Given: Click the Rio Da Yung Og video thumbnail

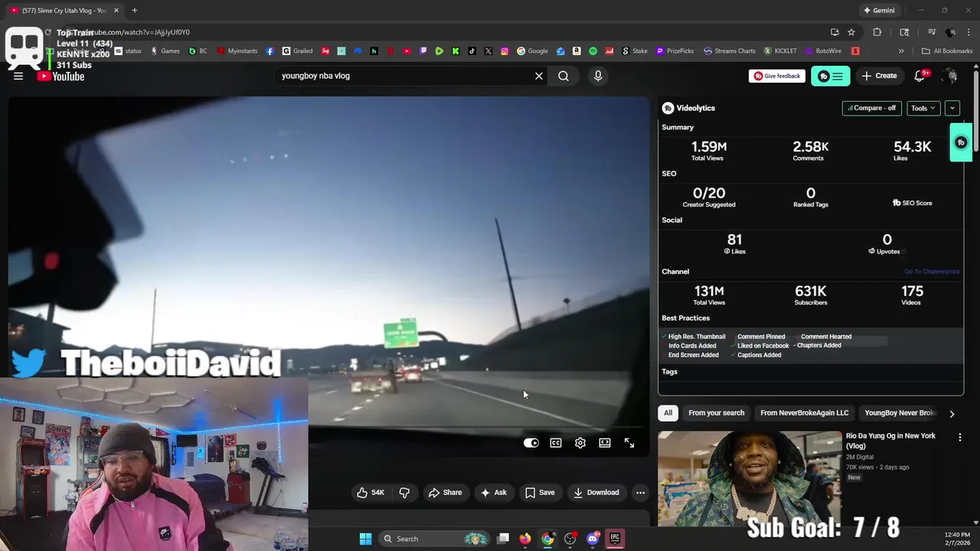Looking at the screenshot, I should [x=750, y=479].
